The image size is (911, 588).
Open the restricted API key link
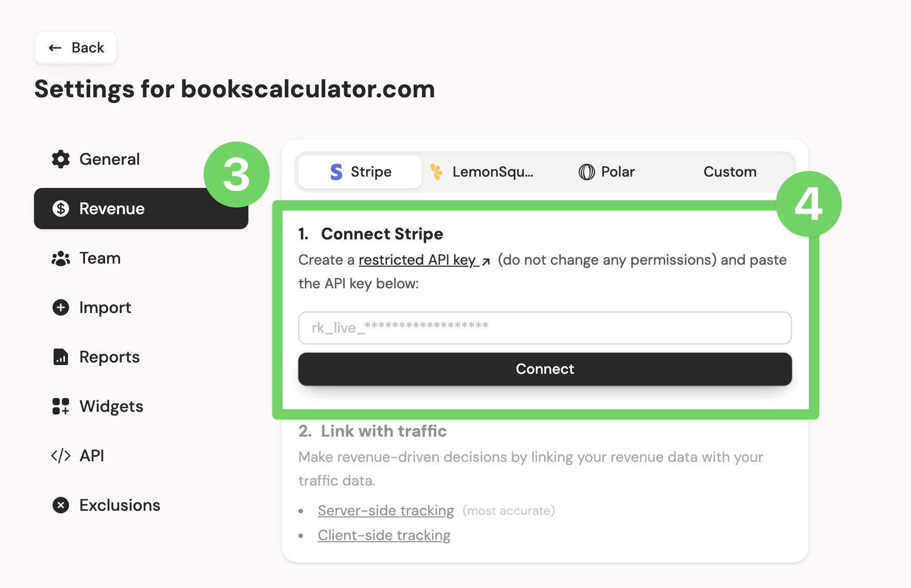417,260
